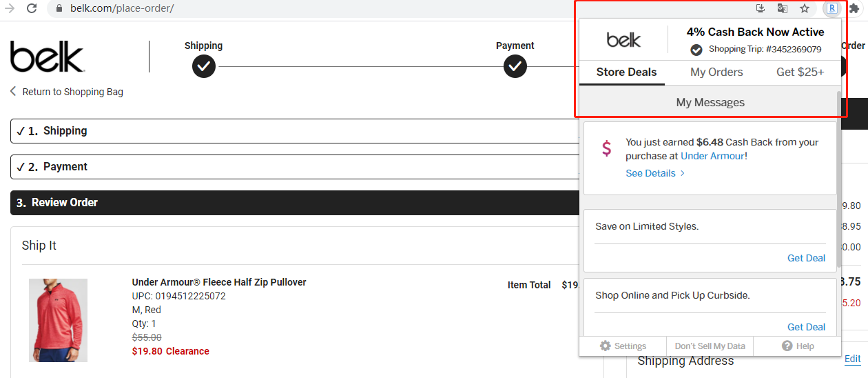Click the struck-through $55.00 price
The height and width of the screenshot is (378, 868).
147,337
